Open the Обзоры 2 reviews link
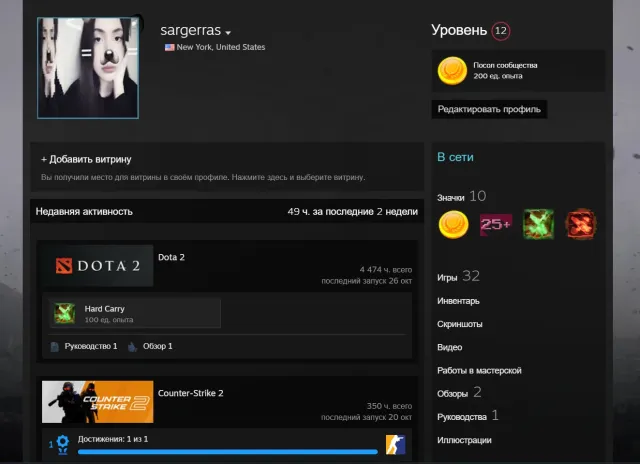Screen dimensions: 640x464 [459, 393]
